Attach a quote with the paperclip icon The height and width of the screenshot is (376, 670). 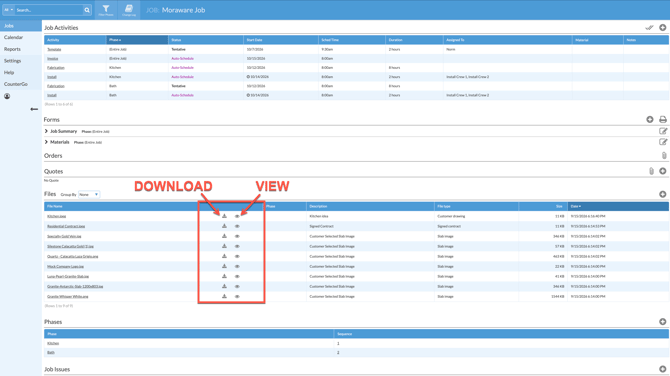click(651, 171)
